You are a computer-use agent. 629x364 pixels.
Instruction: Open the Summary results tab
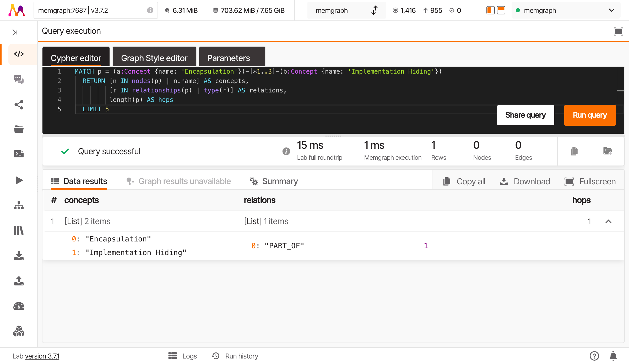click(274, 181)
